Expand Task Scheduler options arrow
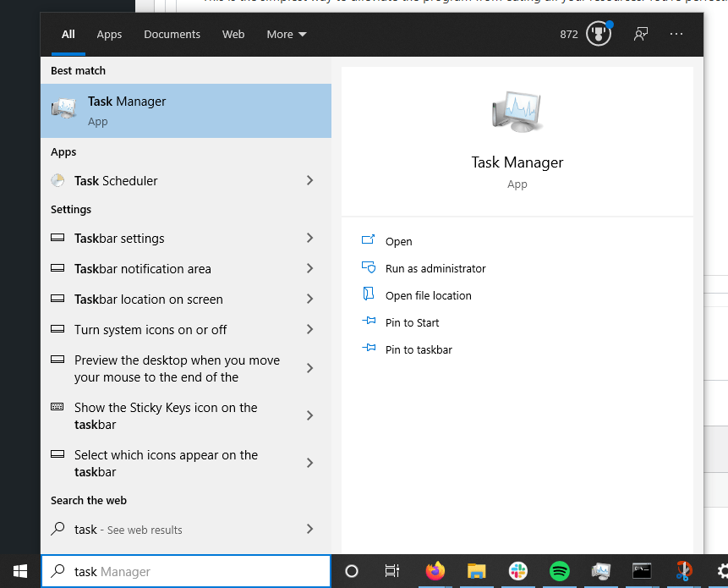The image size is (728, 588). [x=309, y=180]
